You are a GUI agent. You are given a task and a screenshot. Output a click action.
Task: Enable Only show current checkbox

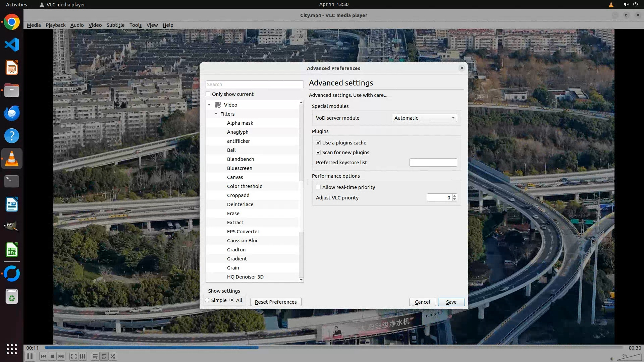pos(208,94)
